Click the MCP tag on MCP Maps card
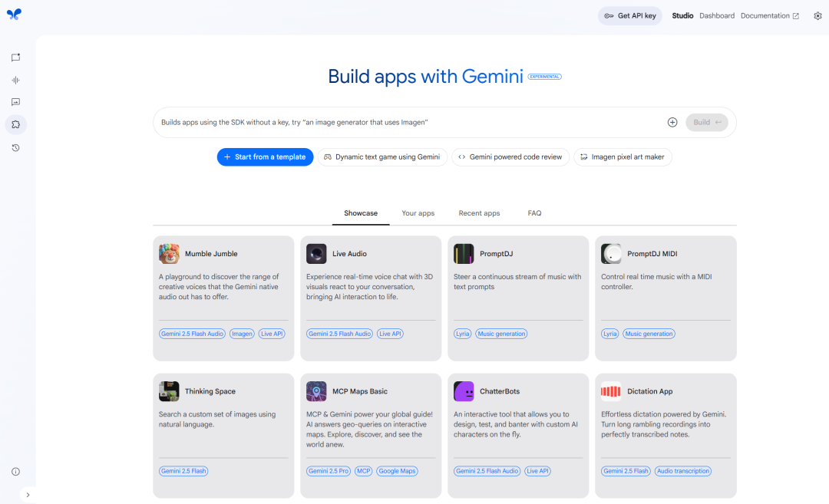Screen dimensions: 829x504 click(x=363, y=471)
